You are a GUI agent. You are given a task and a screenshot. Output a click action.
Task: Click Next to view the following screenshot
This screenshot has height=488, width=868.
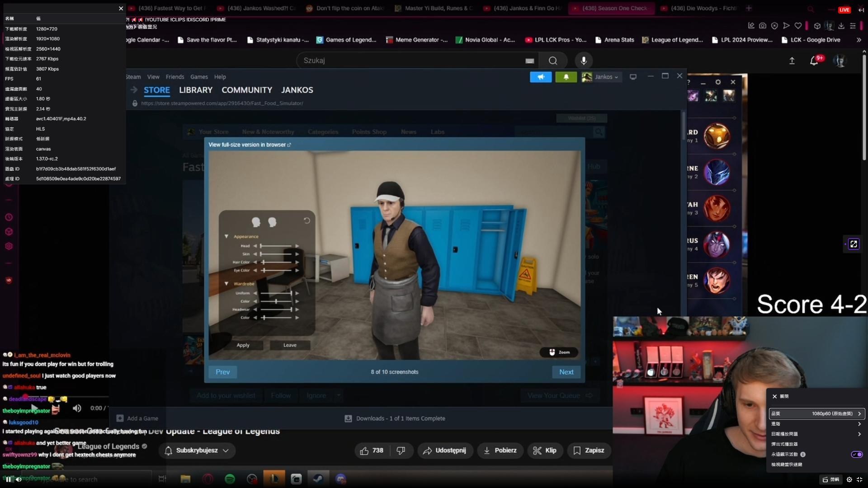[x=566, y=372]
